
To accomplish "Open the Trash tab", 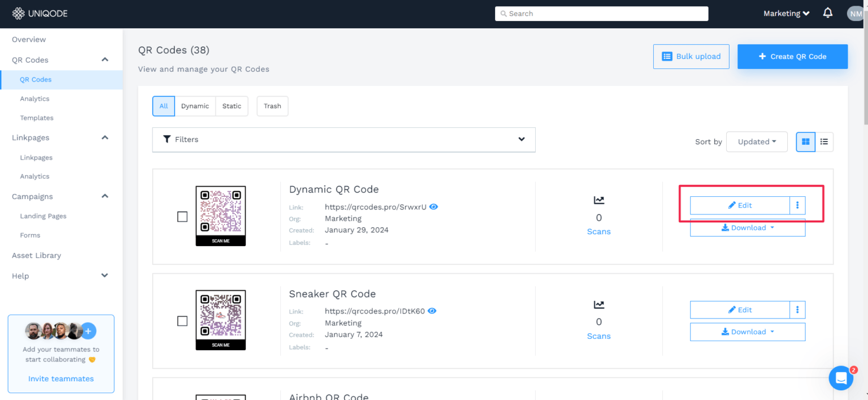I will pyautogui.click(x=272, y=106).
